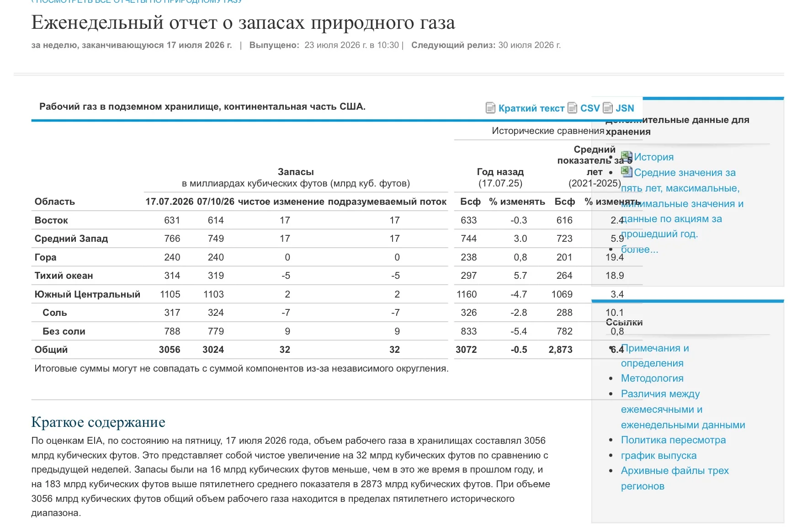802x532 pixels.
Task: Click the Область column header
Action: tap(55, 202)
